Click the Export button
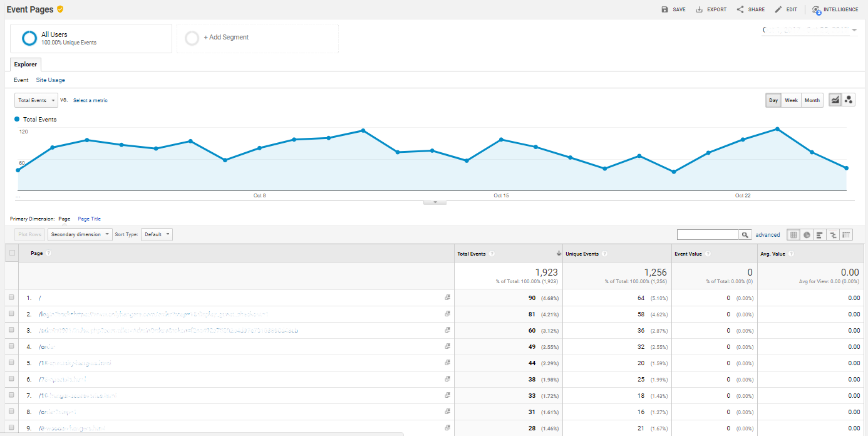Viewport: 868px width, 436px height. pos(711,9)
